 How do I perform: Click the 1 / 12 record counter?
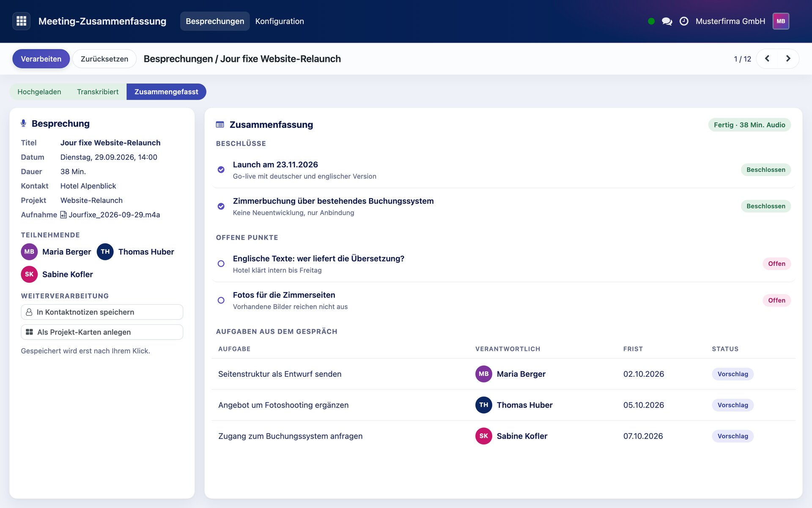[743, 59]
